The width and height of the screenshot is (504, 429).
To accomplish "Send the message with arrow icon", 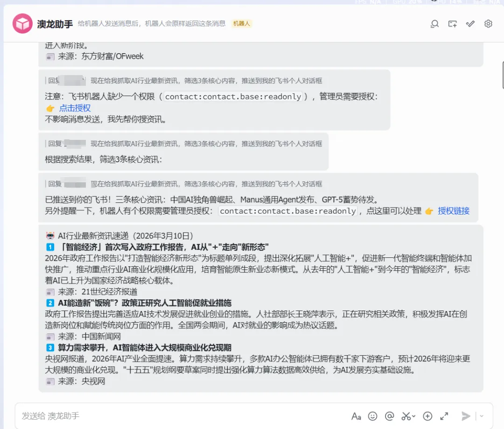I will coord(466,416).
